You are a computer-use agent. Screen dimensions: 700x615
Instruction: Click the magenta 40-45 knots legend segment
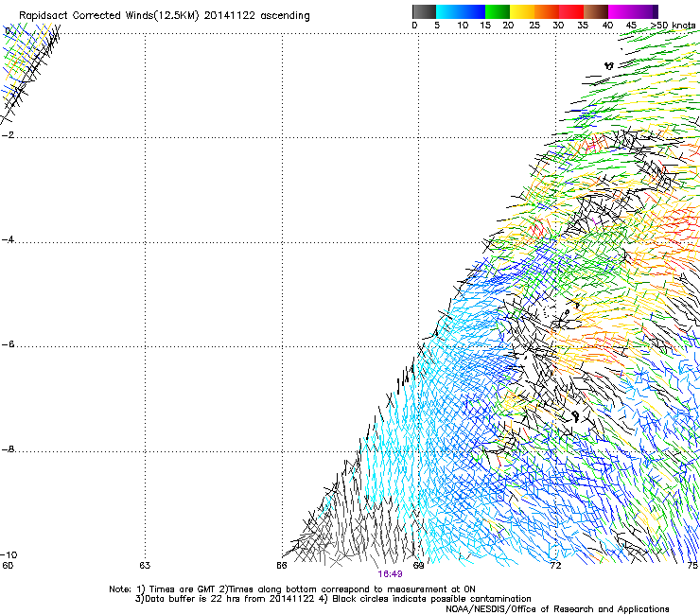[x=621, y=11]
